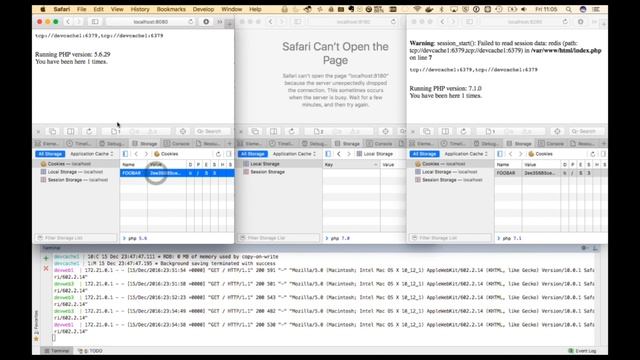The width and height of the screenshot is (640, 360).
Task: Open the TODO tool tab at bottom
Action: (91, 351)
